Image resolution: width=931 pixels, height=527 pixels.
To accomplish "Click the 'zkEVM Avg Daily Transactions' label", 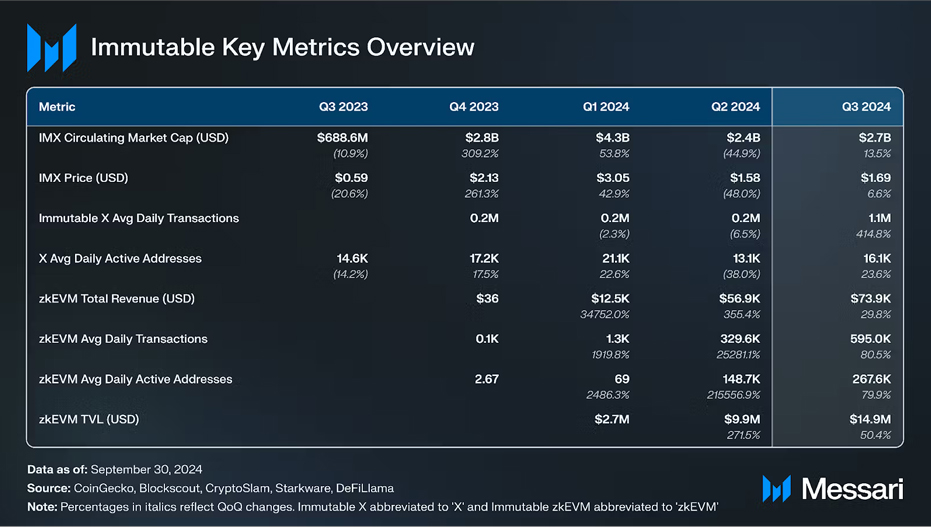I will [123, 339].
